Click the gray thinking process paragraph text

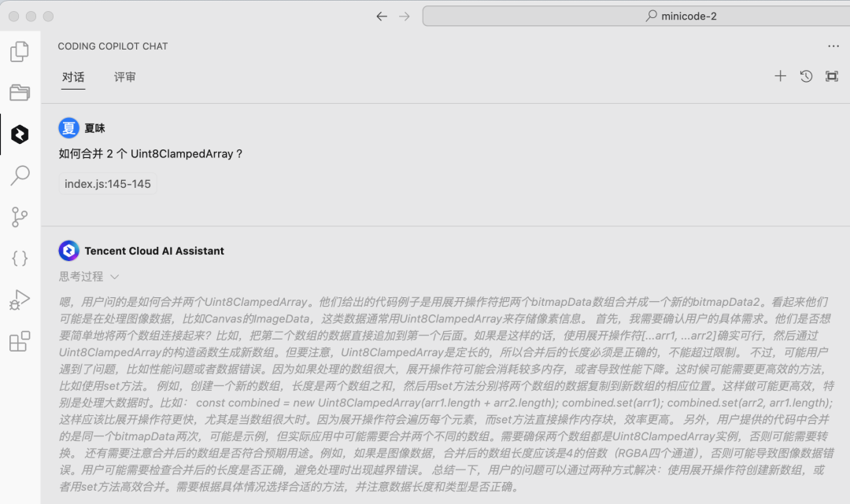pos(445,394)
